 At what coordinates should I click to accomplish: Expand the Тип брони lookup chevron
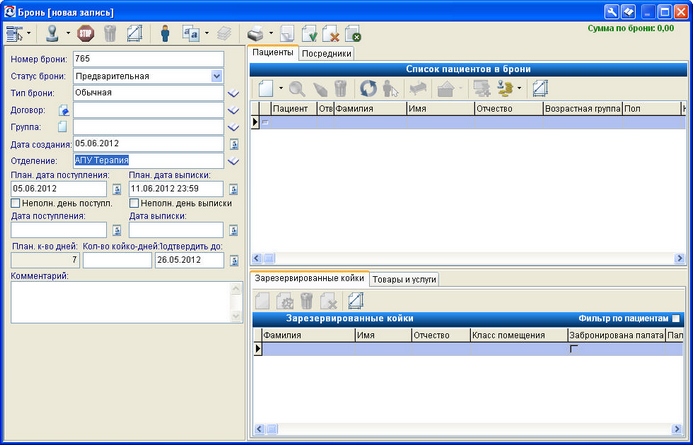pyautogui.click(x=233, y=93)
